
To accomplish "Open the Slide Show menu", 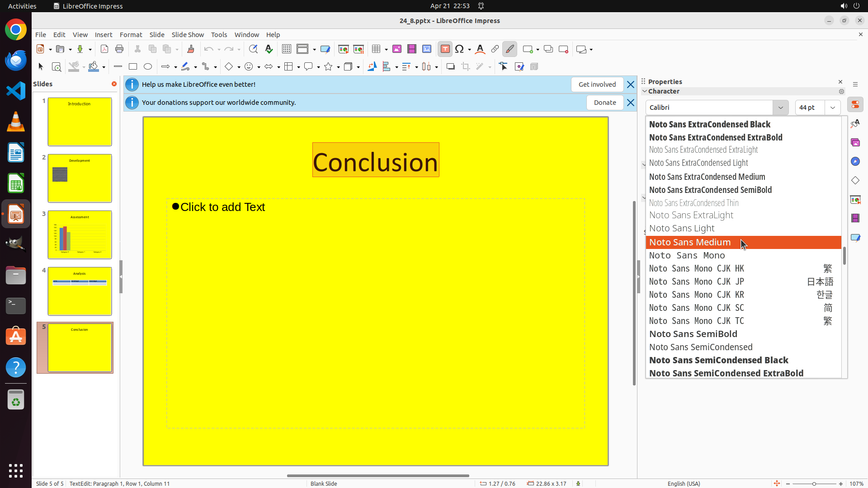I will click(188, 35).
